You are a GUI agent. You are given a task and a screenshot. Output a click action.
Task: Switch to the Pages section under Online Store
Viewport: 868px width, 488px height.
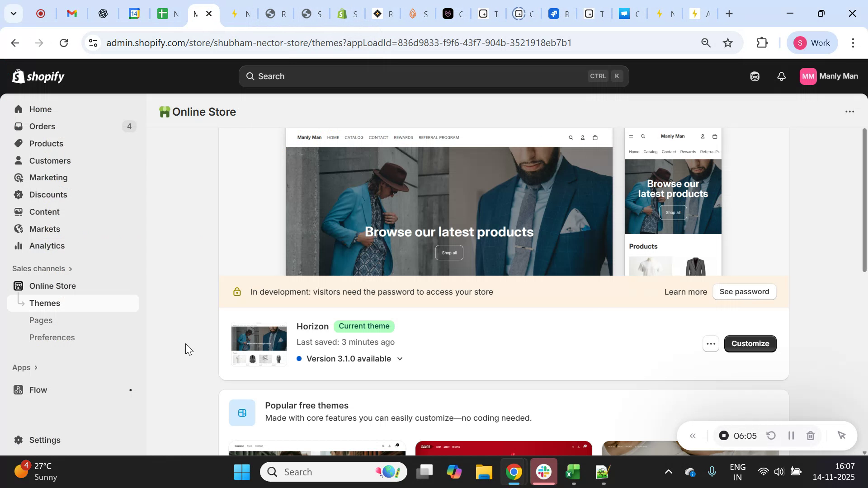tap(41, 320)
